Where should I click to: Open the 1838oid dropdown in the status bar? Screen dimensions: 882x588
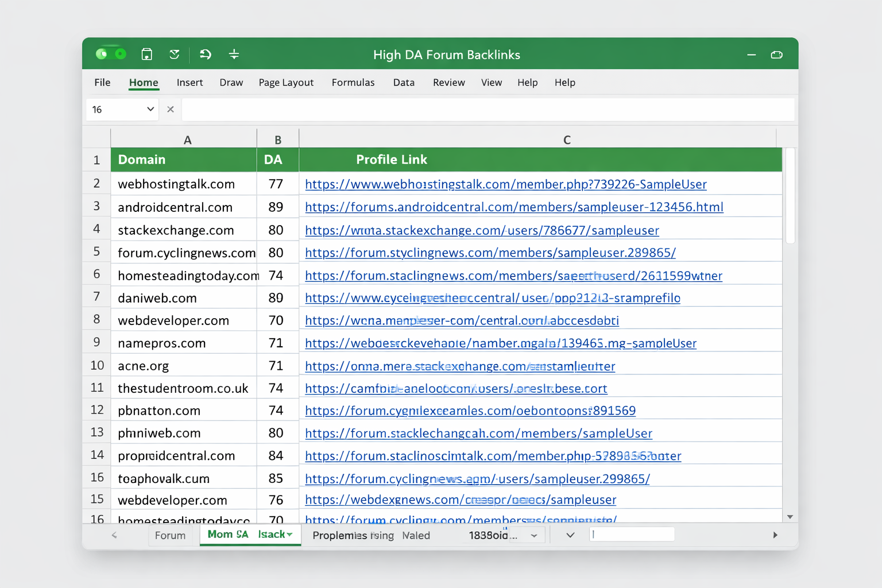coord(533,535)
